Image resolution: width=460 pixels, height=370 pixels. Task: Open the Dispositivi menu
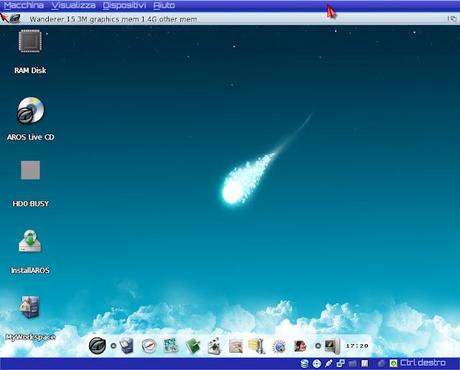coord(124,5)
